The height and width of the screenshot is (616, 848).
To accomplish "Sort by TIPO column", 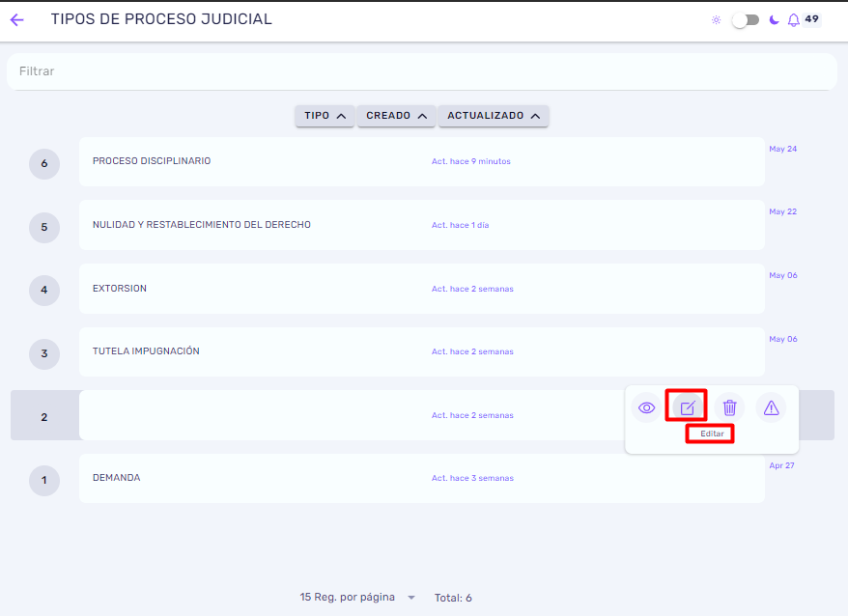I will point(325,116).
